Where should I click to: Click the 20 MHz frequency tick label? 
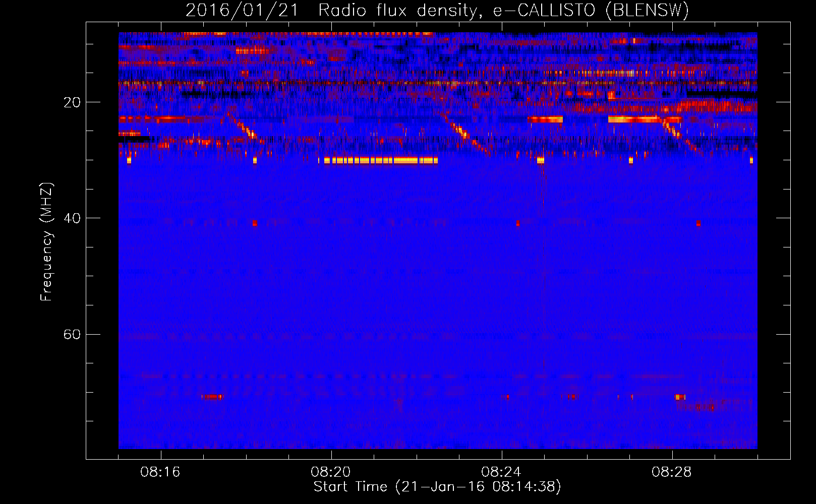pos(72,102)
